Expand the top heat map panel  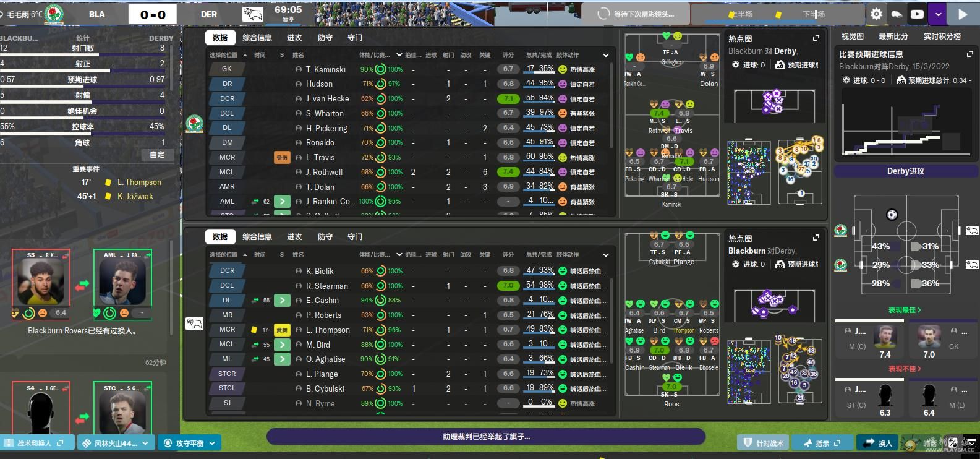(816, 38)
